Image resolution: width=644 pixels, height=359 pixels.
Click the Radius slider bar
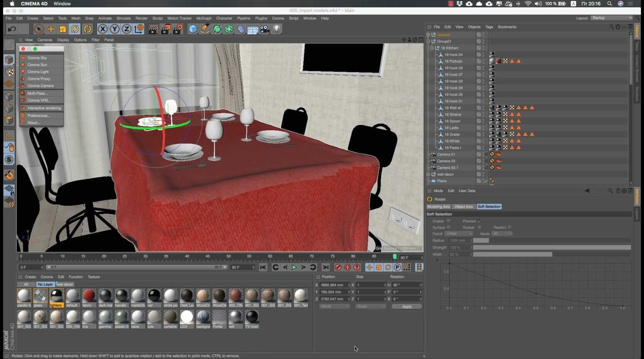[552, 240]
